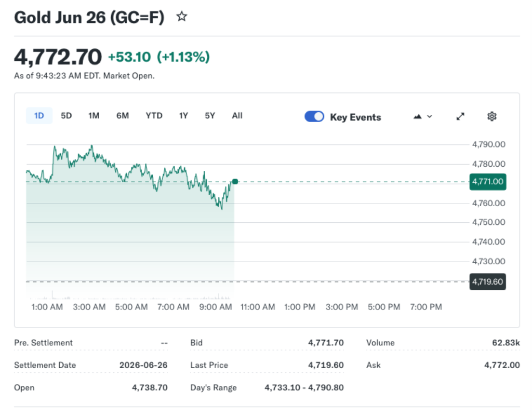The image size is (532, 417).
Task: Select the 1M chart range
Action: tap(94, 116)
